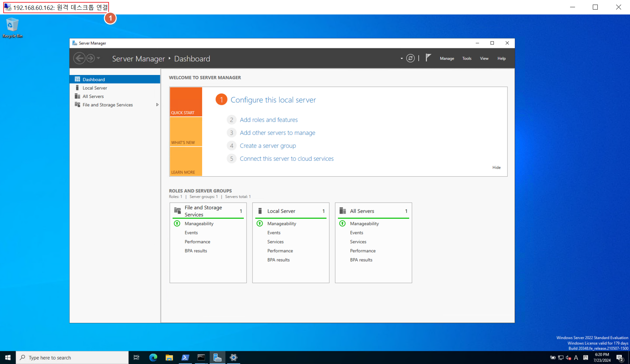Click the network tray icon

click(x=561, y=358)
